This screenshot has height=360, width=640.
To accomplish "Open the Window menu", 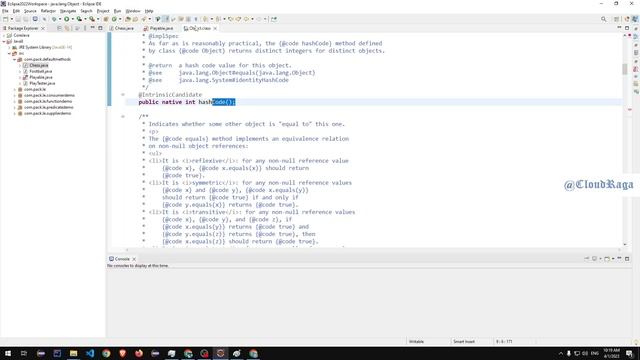I will 133,11.
